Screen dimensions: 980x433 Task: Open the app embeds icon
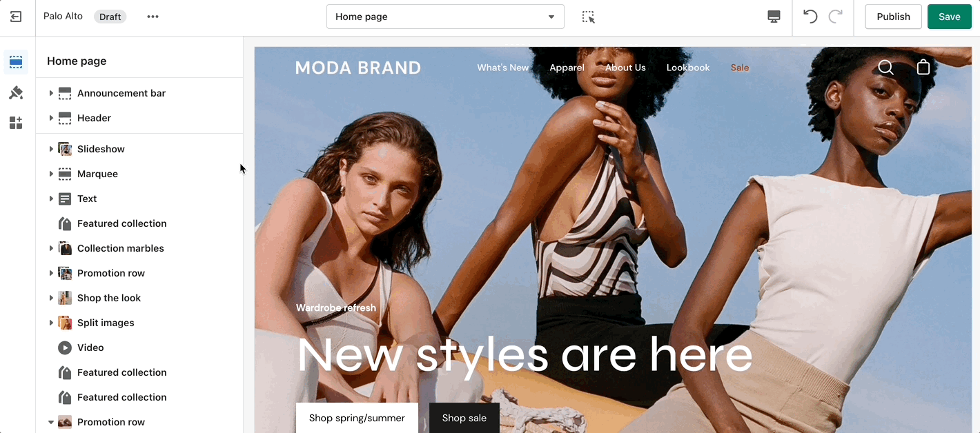click(16, 123)
